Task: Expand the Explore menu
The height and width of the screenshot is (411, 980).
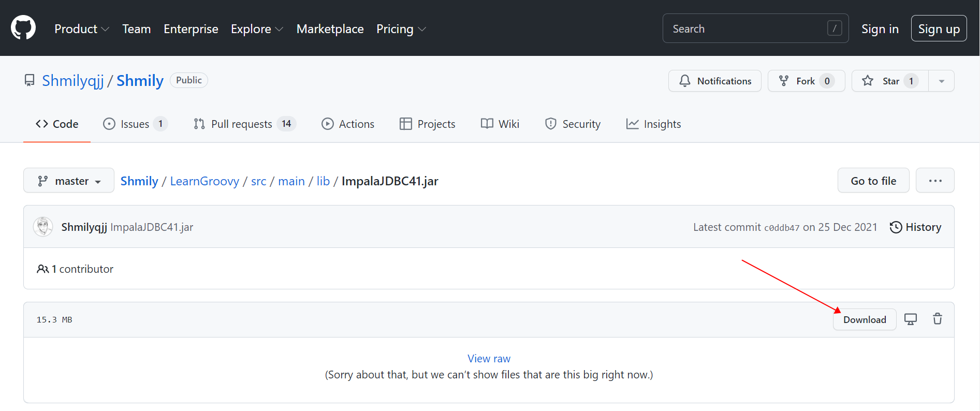Action: 257,29
